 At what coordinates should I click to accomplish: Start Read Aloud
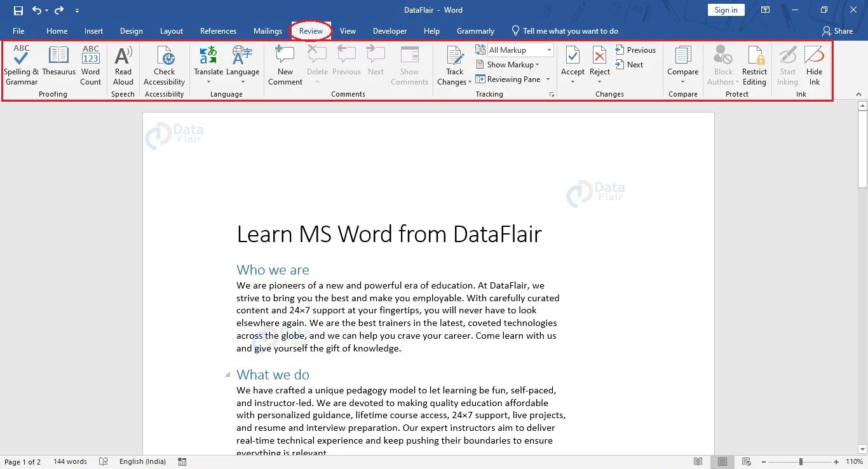[x=123, y=64]
